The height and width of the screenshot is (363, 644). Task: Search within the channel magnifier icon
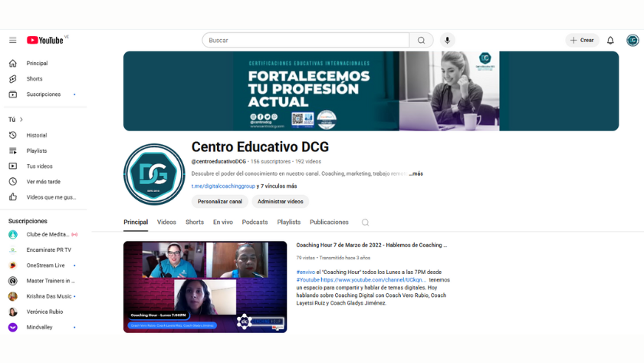pos(365,223)
